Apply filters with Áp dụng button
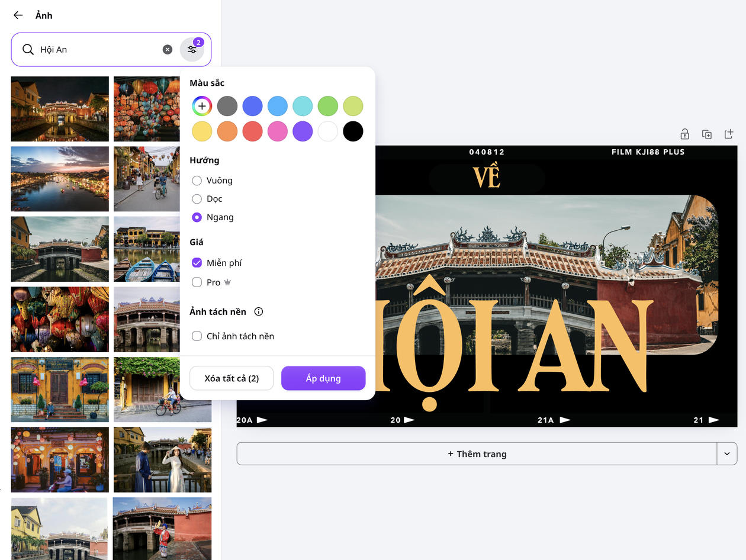 coord(323,378)
